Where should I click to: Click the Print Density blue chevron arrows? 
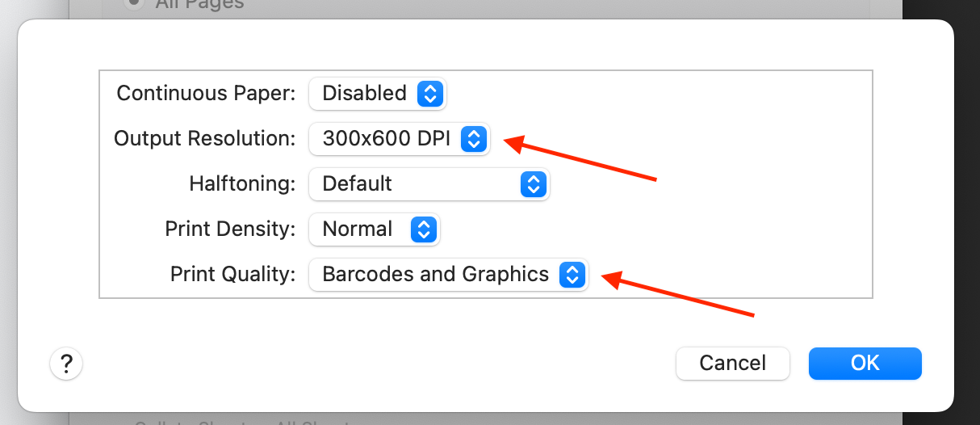[x=423, y=229]
